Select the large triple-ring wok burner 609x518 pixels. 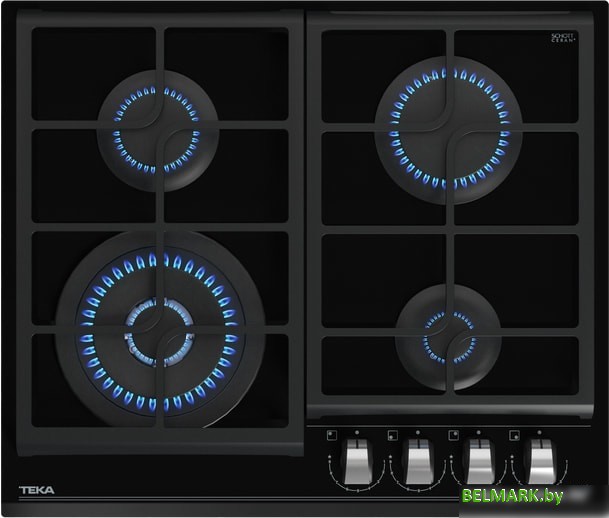pyautogui.click(x=158, y=332)
